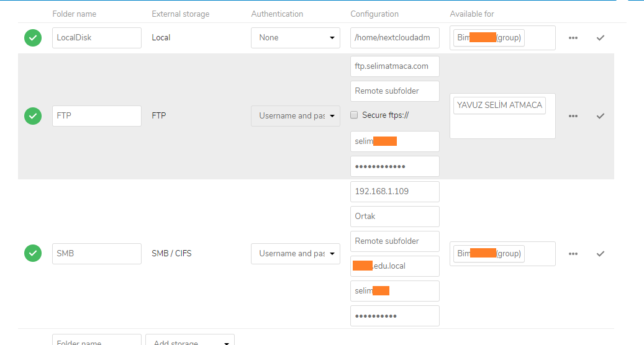This screenshot has width=644, height=345.
Task: Open FTP authentication dropdown
Action: pyautogui.click(x=295, y=116)
